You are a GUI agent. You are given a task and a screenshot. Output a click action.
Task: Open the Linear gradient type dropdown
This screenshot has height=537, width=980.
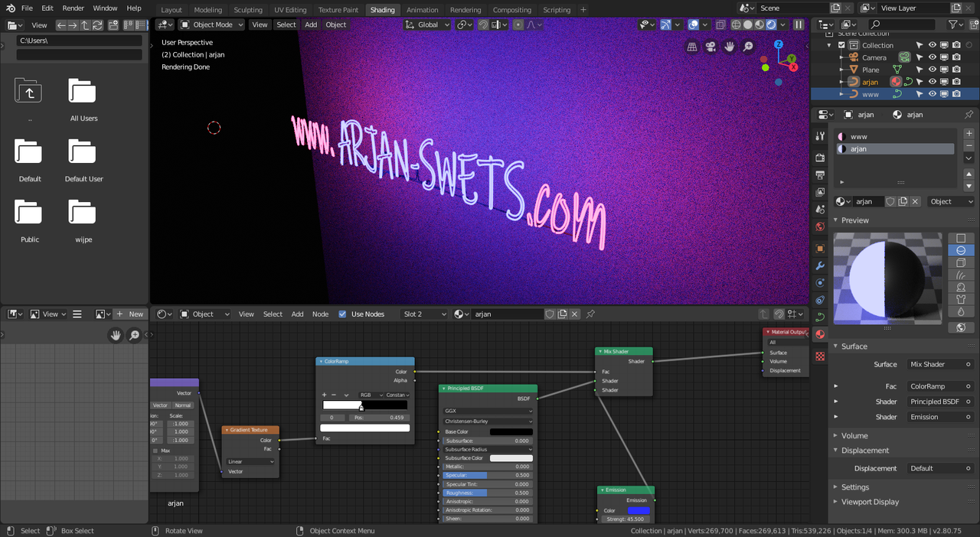[250, 461]
